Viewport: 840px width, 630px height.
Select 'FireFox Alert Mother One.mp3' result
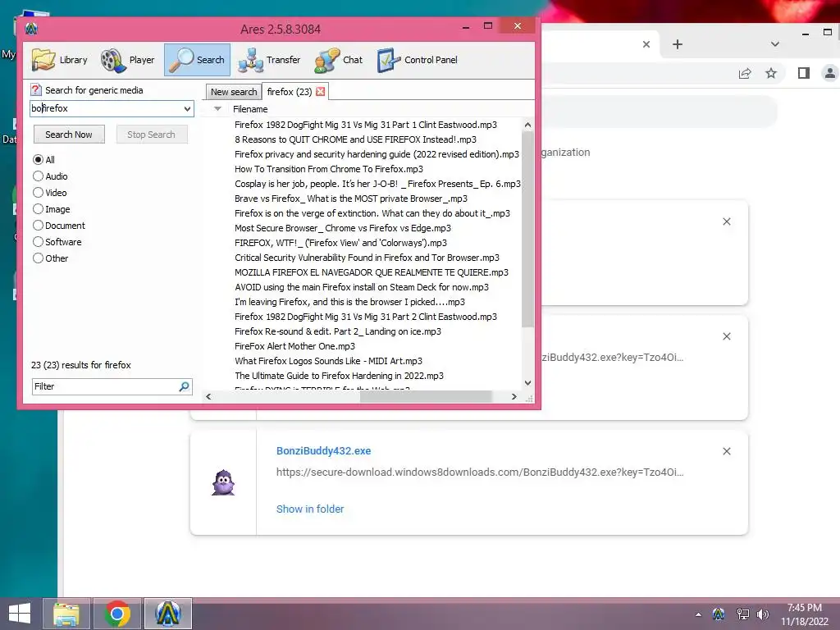(294, 346)
